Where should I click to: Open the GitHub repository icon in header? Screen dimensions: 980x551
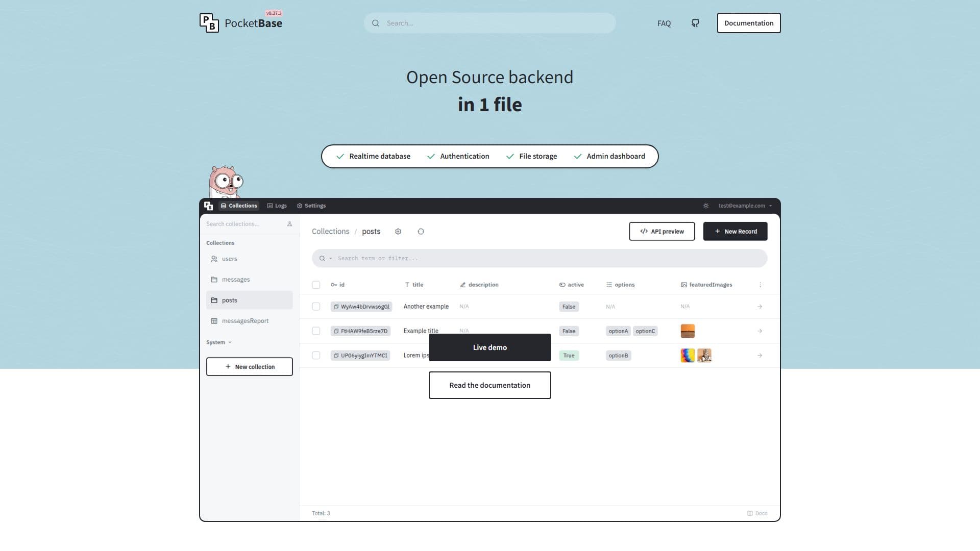[x=695, y=23]
